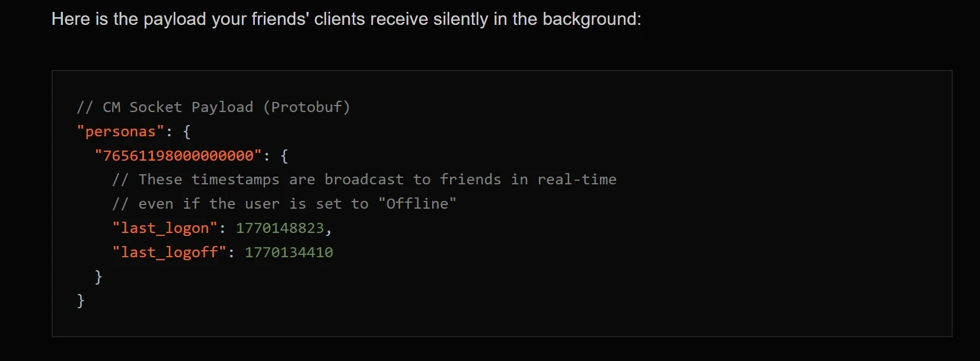This screenshot has width=980, height=361.
Task: Click the "last_logon" key
Action: pyautogui.click(x=165, y=228)
